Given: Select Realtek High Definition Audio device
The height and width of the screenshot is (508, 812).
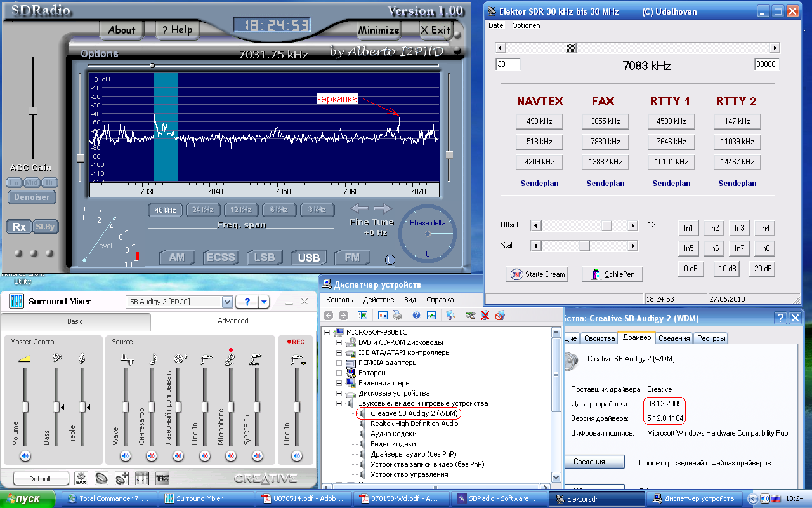Looking at the screenshot, I should [414, 424].
